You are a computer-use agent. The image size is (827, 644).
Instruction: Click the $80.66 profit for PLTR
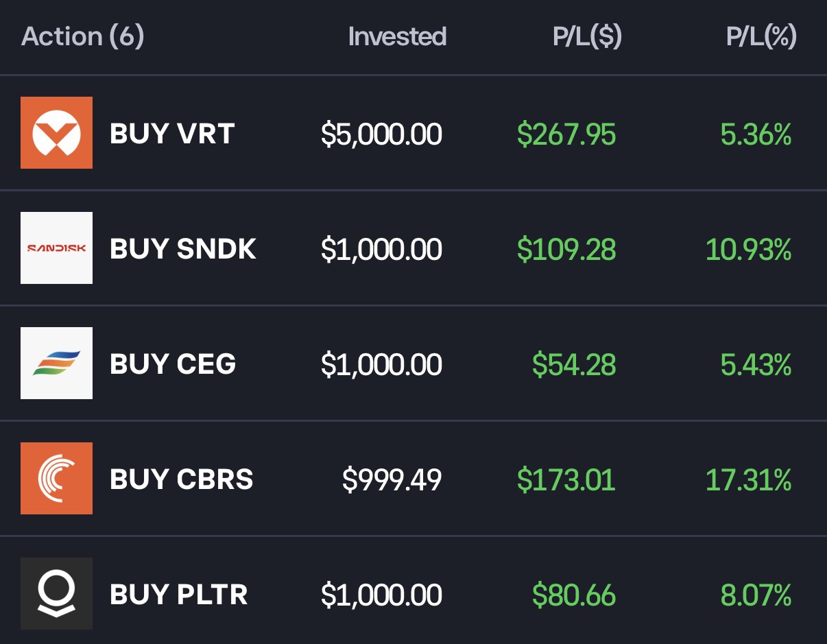pos(574,595)
